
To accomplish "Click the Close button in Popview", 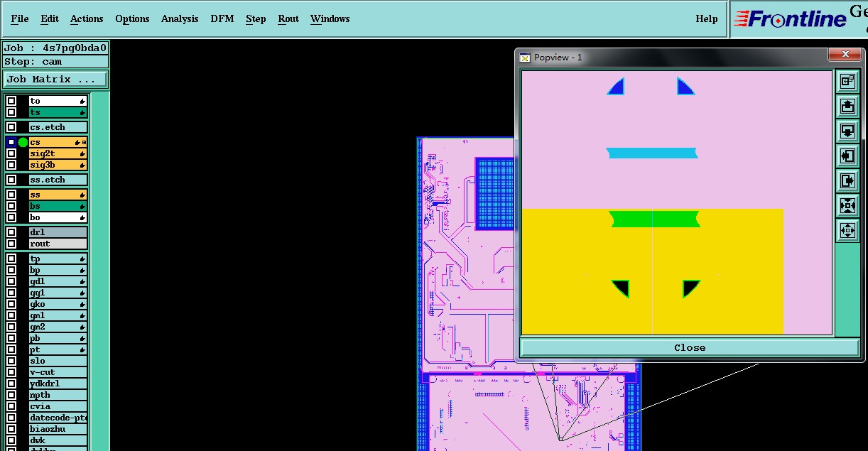I will click(690, 347).
